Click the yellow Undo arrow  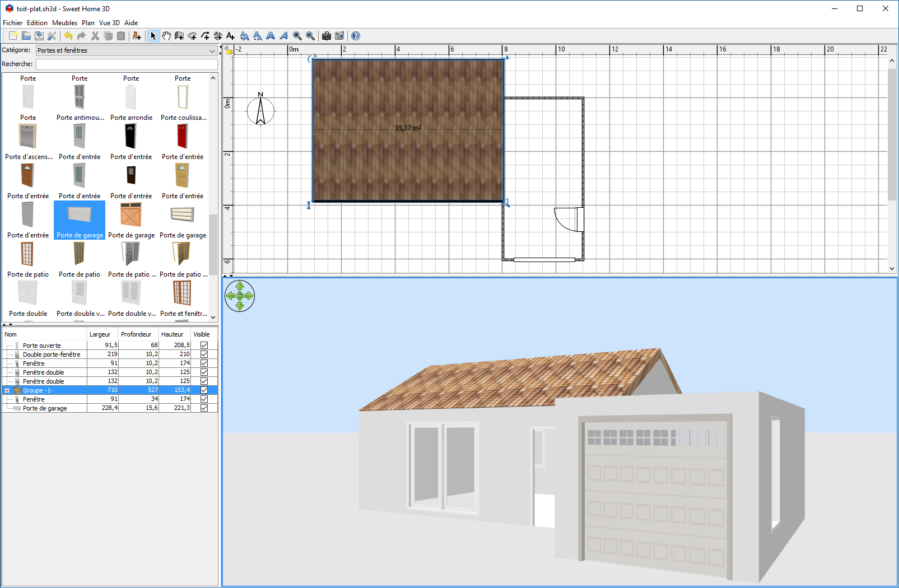(68, 36)
